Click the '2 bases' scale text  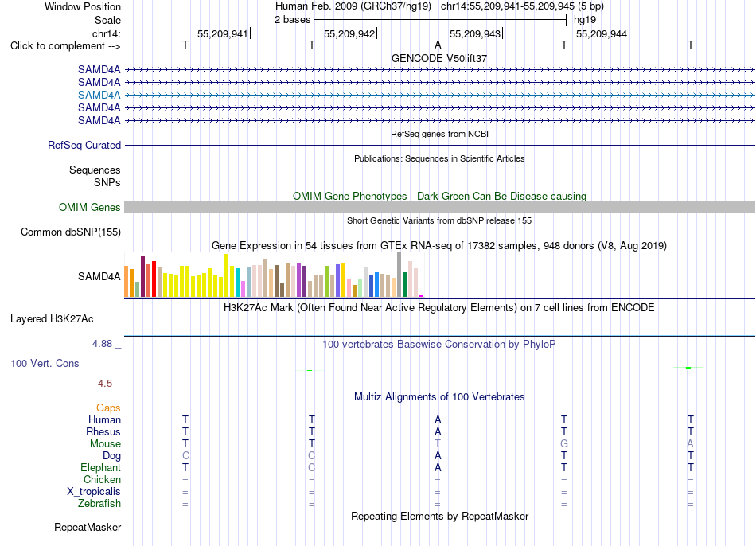pyautogui.click(x=292, y=20)
